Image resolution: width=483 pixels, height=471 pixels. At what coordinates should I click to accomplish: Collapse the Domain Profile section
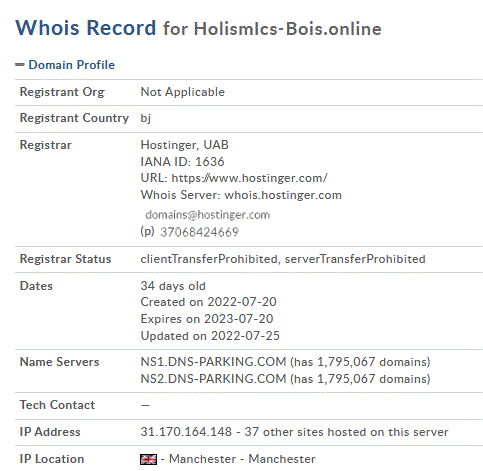point(71,65)
